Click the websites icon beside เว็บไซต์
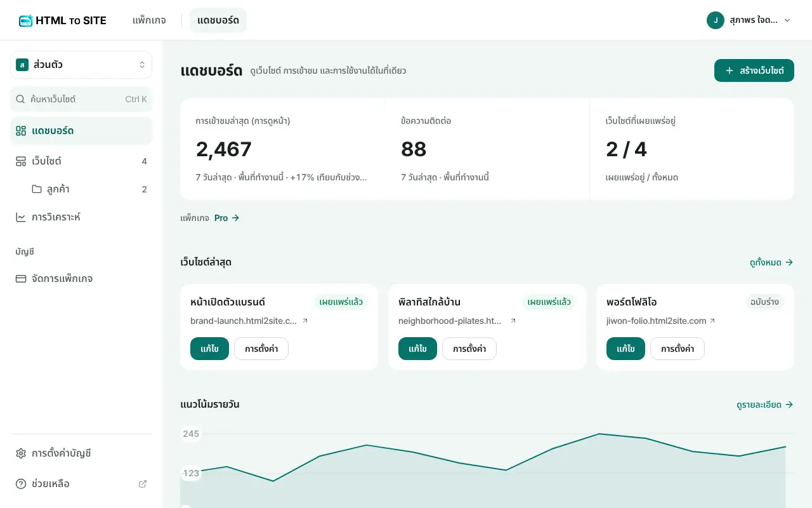This screenshot has width=812, height=508. click(x=21, y=161)
